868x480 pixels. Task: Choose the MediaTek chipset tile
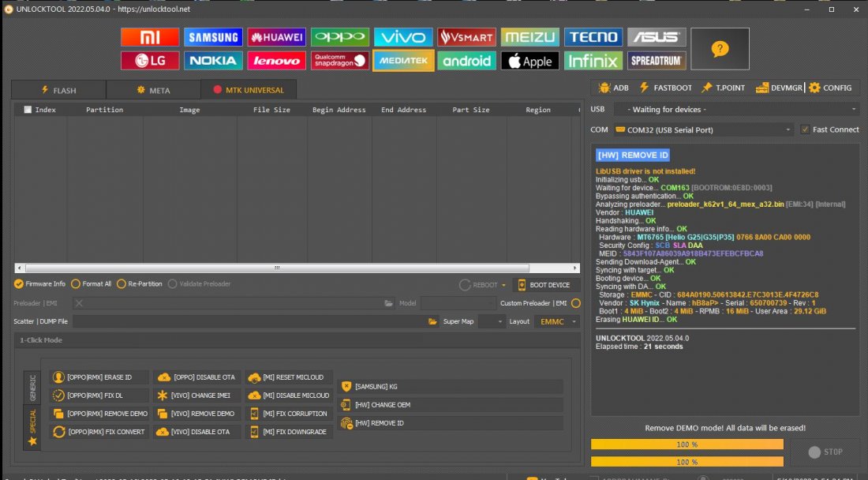(403, 60)
